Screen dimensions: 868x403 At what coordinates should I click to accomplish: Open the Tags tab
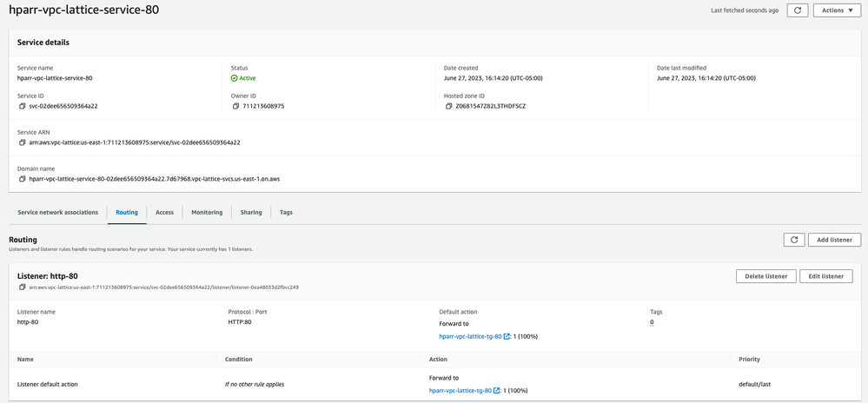pyautogui.click(x=286, y=212)
